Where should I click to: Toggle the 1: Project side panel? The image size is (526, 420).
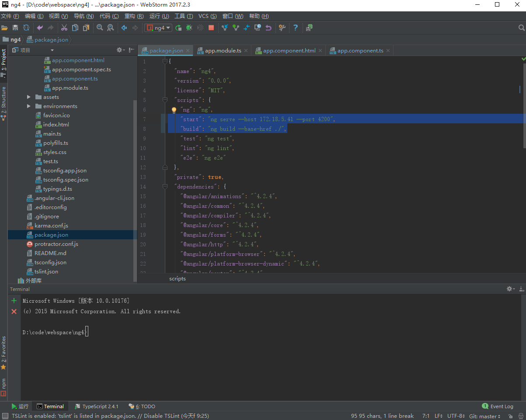point(4,63)
